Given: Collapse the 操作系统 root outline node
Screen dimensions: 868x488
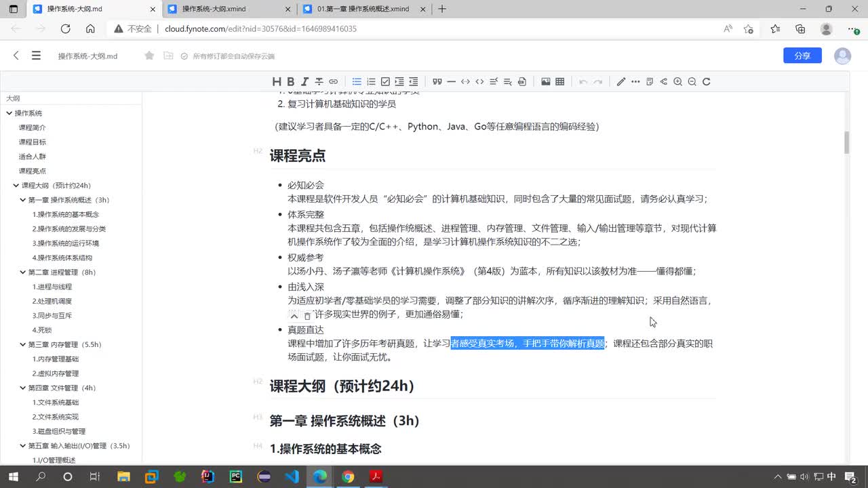Looking at the screenshot, I should click(9, 113).
